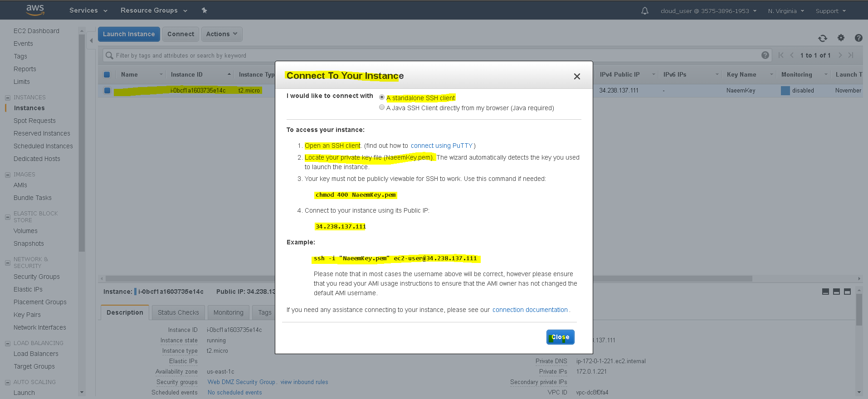This screenshot has height=399, width=868.
Task: Open the AWS home logo
Action: 35,10
